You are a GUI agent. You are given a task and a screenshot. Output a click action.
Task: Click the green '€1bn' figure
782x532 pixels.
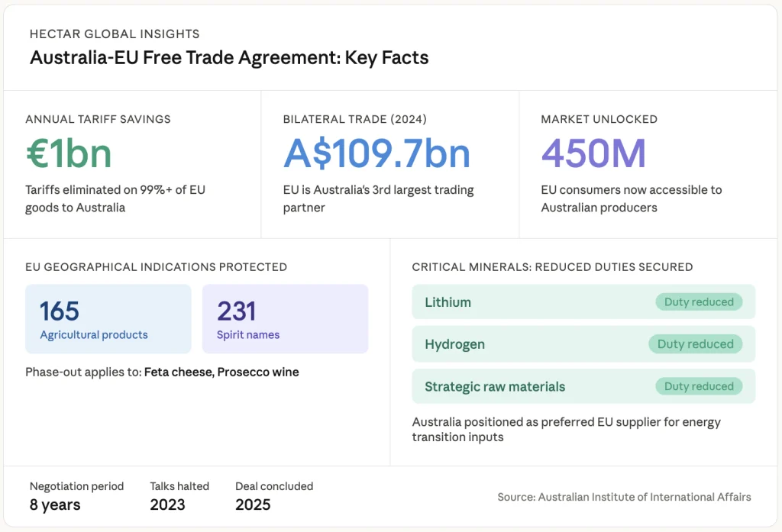coord(68,153)
